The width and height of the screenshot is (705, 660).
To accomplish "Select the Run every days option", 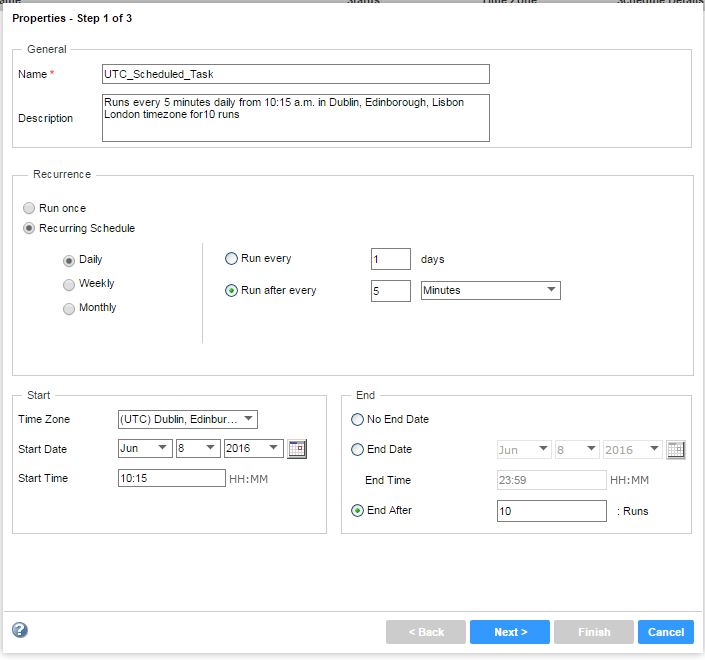I will (232, 259).
